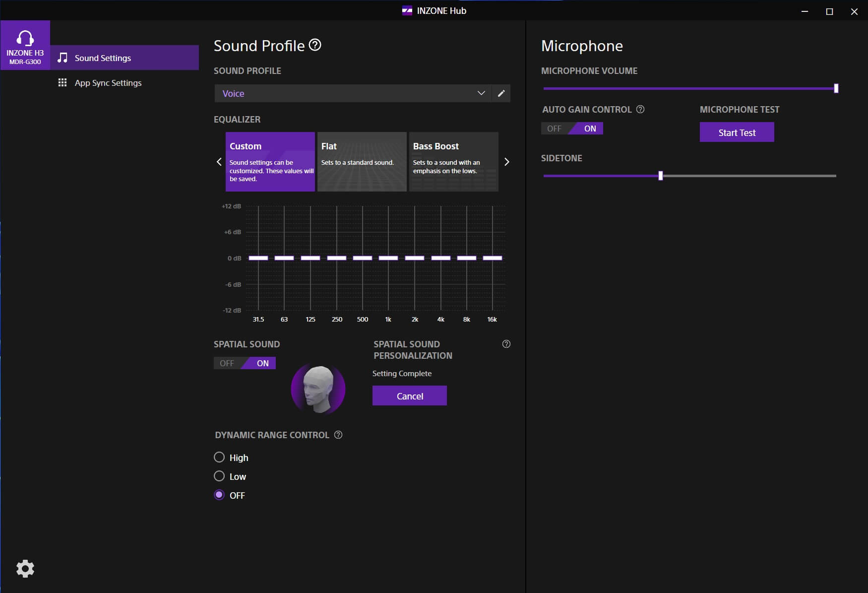Select High dynamic range control
Image resolution: width=868 pixels, height=593 pixels.
click(x=219, y=457)
